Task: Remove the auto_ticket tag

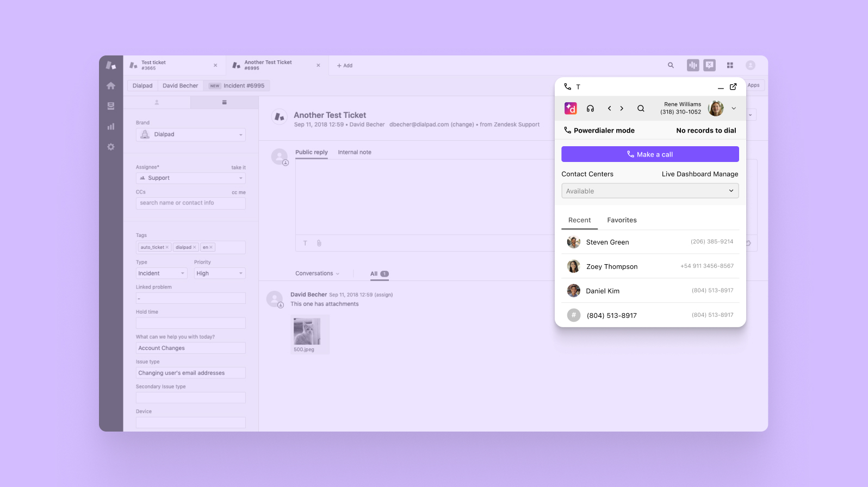Action: point(167,247)
